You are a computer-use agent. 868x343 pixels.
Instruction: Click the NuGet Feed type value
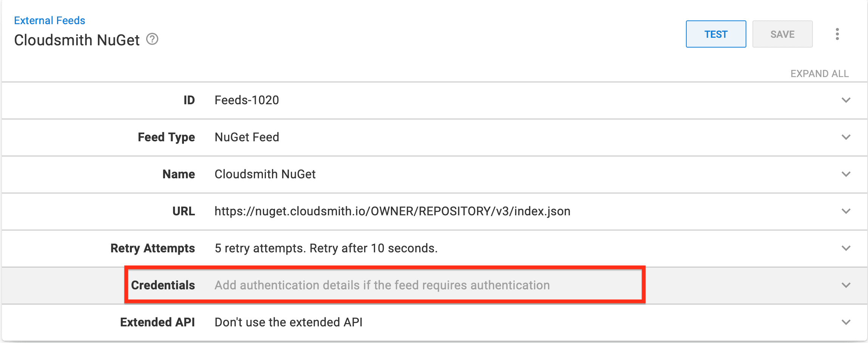click(247, 137)
